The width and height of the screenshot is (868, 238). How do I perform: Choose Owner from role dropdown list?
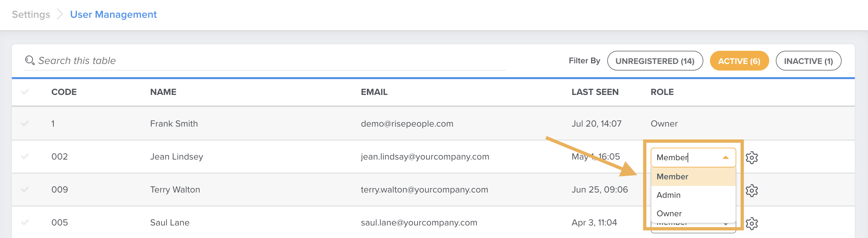point(669,213)
